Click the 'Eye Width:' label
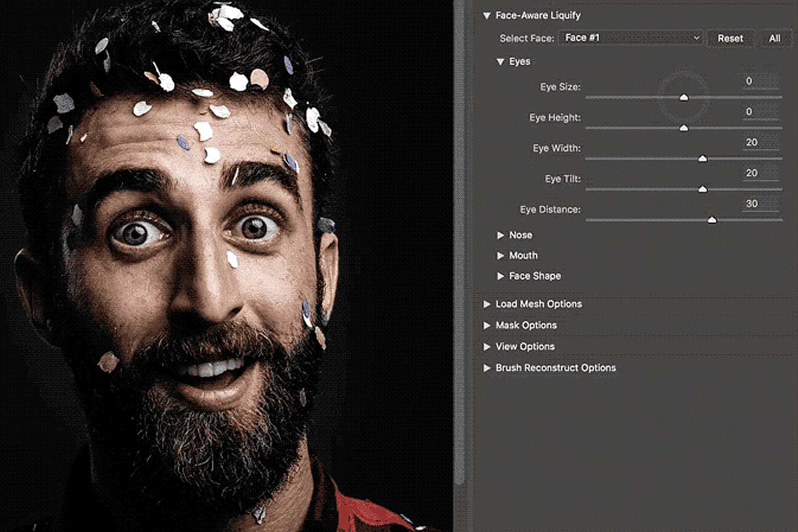The width and height of the screenshot is (798, 532). tap(556, 149)
